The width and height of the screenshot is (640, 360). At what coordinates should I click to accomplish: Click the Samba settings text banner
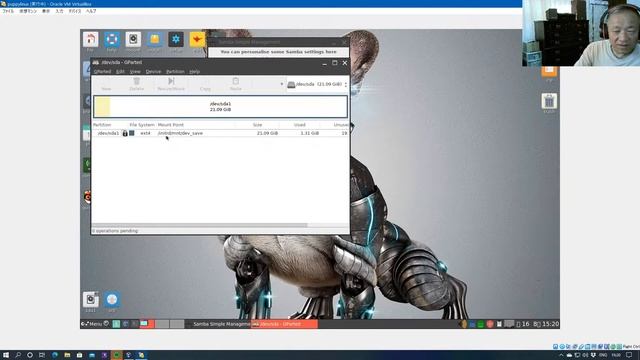pos(278,52)
